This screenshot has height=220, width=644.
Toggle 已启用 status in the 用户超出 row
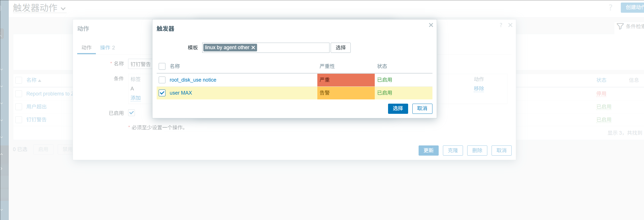pyautogui.click(x=604, y=107)
